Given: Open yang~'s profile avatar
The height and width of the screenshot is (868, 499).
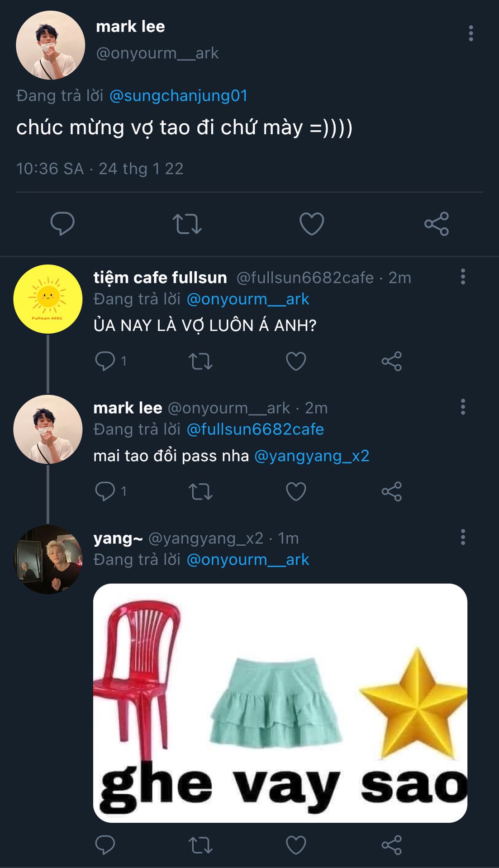Looking at the screenshot, I should pyautogui.click(x=48, y=560).
